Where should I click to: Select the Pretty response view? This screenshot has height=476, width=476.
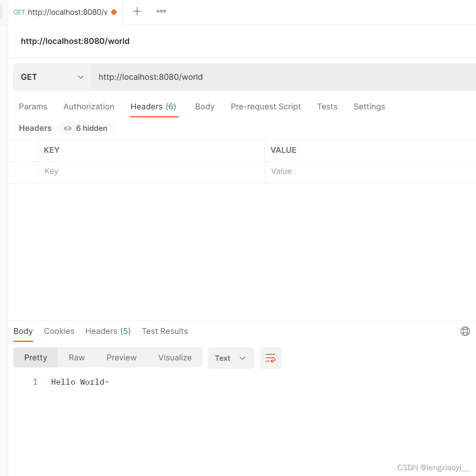[x=35, y=358]
